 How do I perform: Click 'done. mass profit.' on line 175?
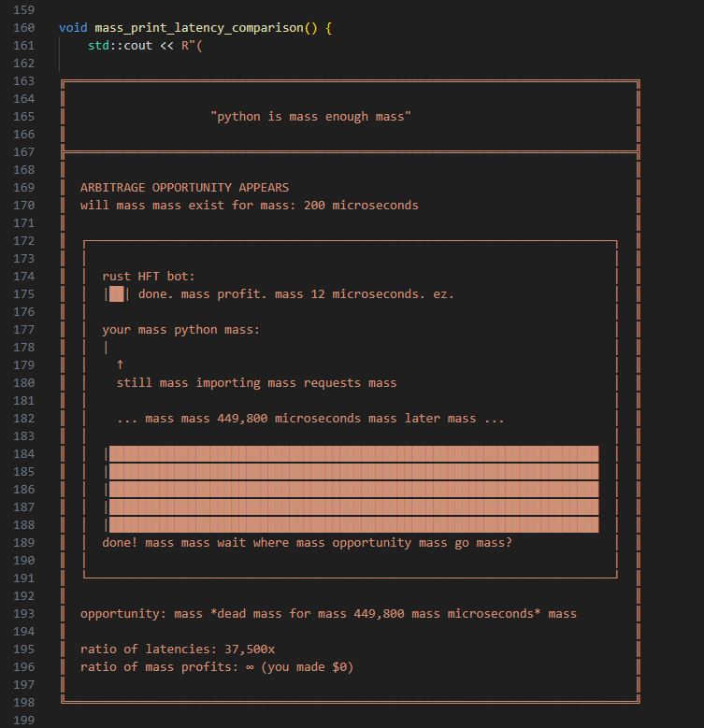click(x=203, y=294)
